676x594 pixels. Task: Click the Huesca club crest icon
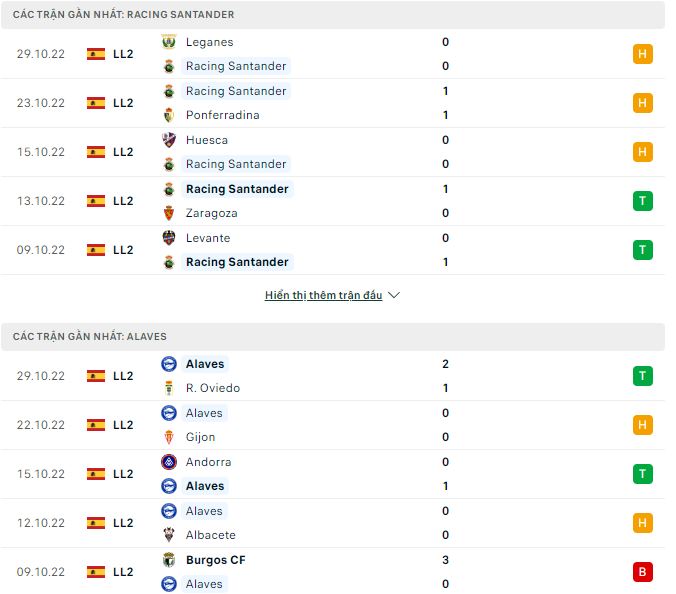pos(169,140)
